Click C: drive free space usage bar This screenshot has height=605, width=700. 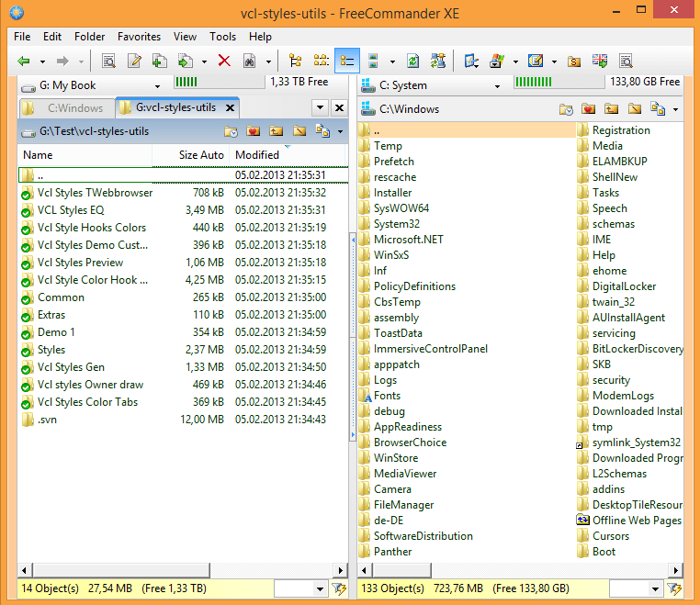coord(559,82)
